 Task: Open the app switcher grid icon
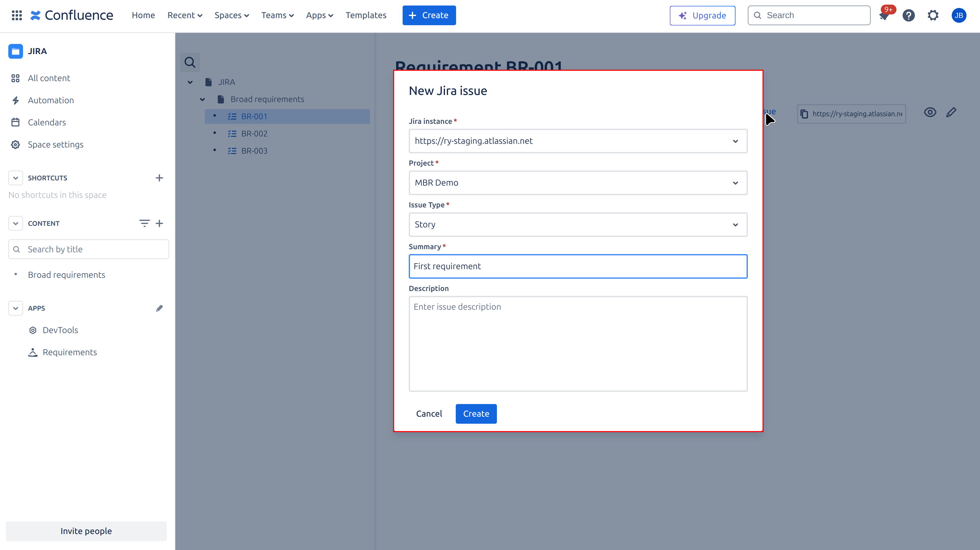click(17, 15)
